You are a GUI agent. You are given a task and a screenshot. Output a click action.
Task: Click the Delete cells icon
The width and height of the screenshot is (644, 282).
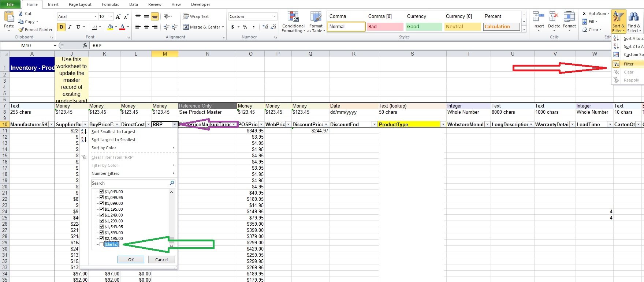[x=554, y=17]
